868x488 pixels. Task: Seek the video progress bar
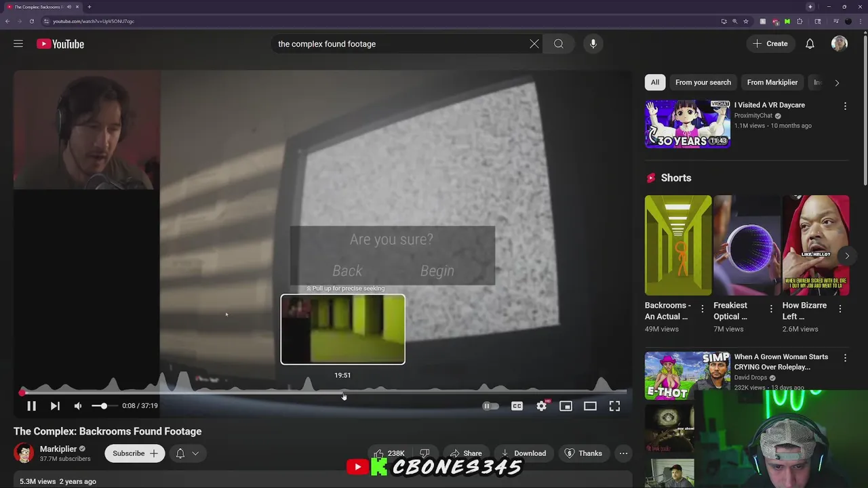pos(324,392)
